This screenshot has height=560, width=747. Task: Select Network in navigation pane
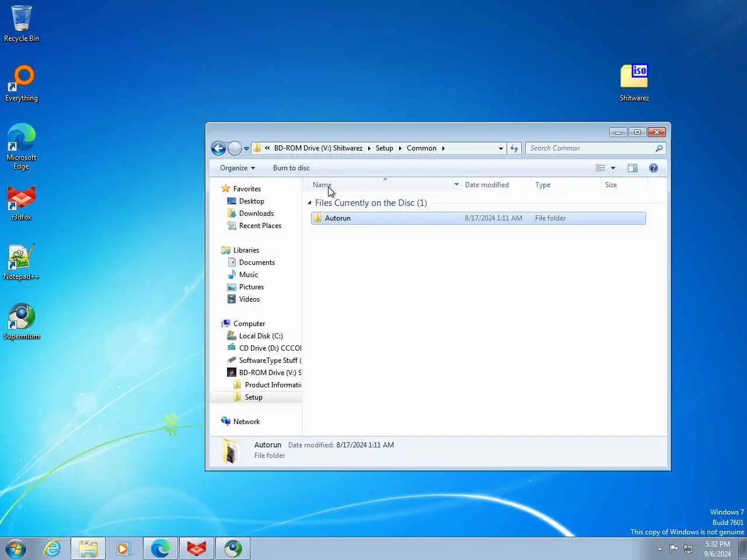pyautogui.click(x=246, y=422)
